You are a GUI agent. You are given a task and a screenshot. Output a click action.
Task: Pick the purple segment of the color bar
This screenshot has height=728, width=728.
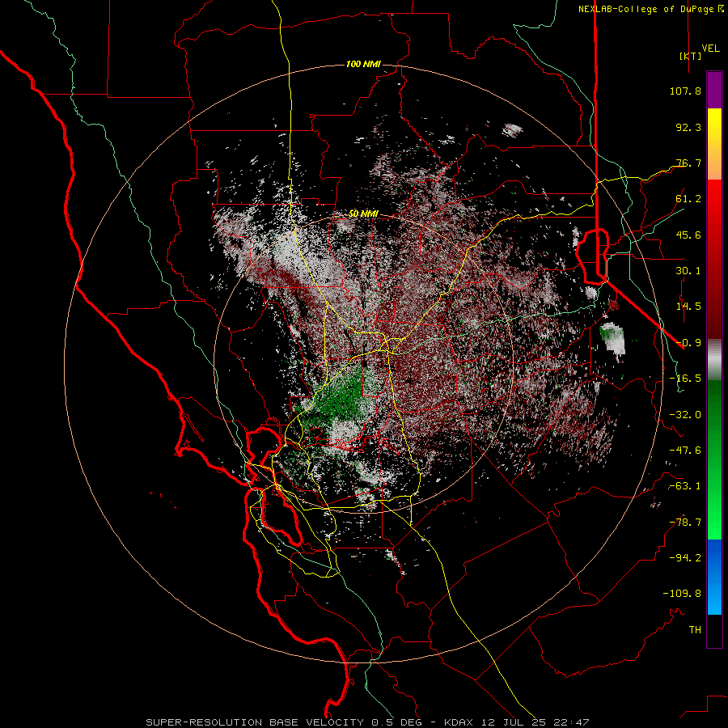(714, 91)
